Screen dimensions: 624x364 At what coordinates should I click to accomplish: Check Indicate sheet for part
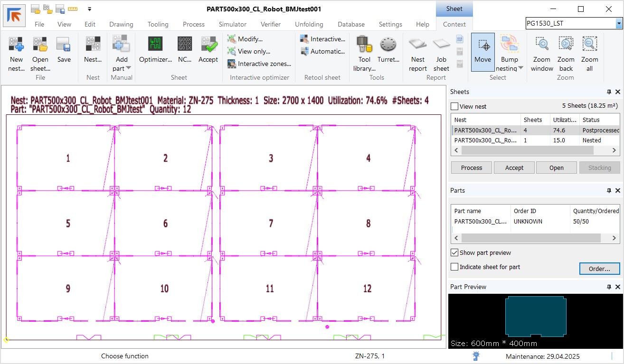point(454,267)
